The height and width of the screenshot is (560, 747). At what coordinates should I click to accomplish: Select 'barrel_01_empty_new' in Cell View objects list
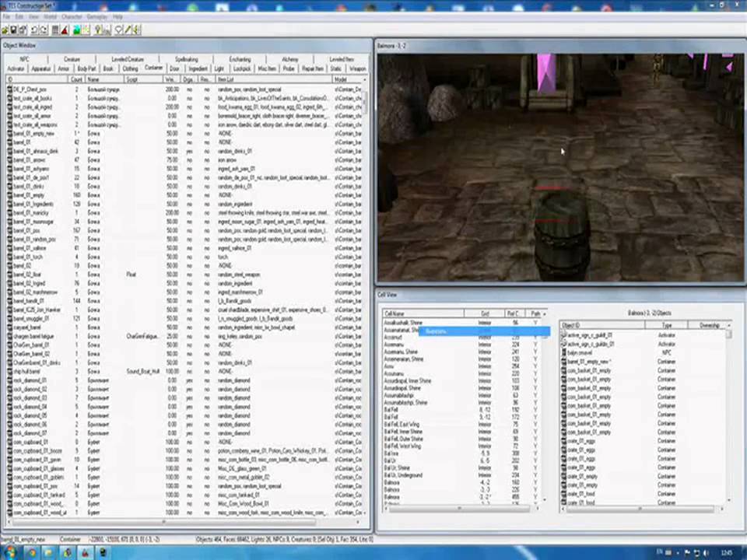point(644,362)
